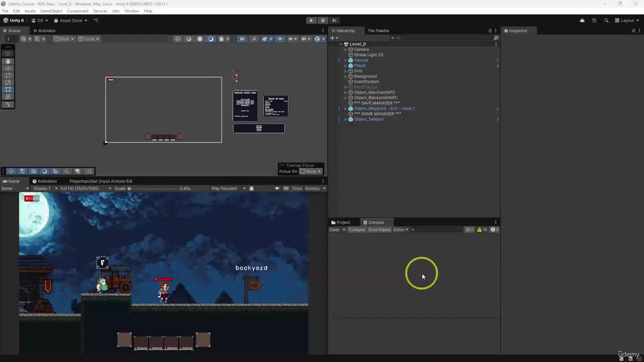
Task: Click Hierarchy add object plus button
Action: 332,38
